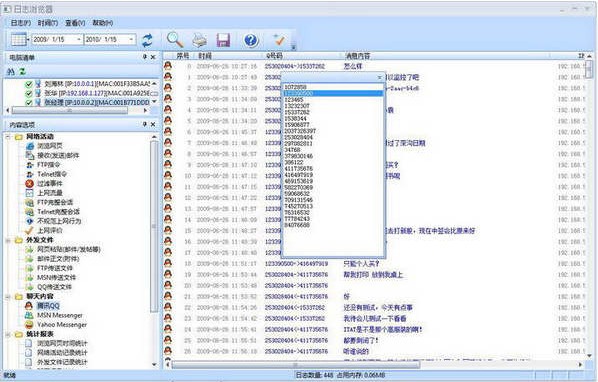This screenshot has width=598, height=382.
Task: Open the calendar date-range icon in toolbar
Action: click(18, 39)
